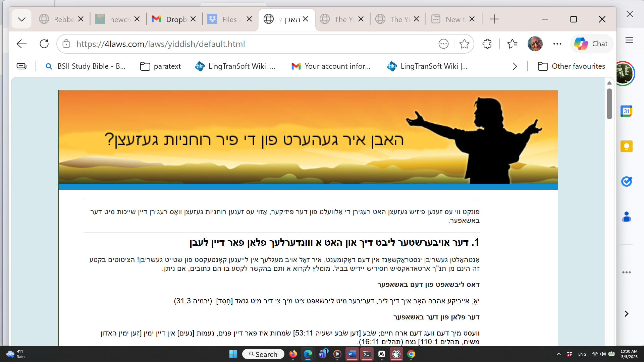The image size is (644, 362).
Task: Open Google Calendar icon in side panel
Action: pyautogui.click(x=626, y=111)
